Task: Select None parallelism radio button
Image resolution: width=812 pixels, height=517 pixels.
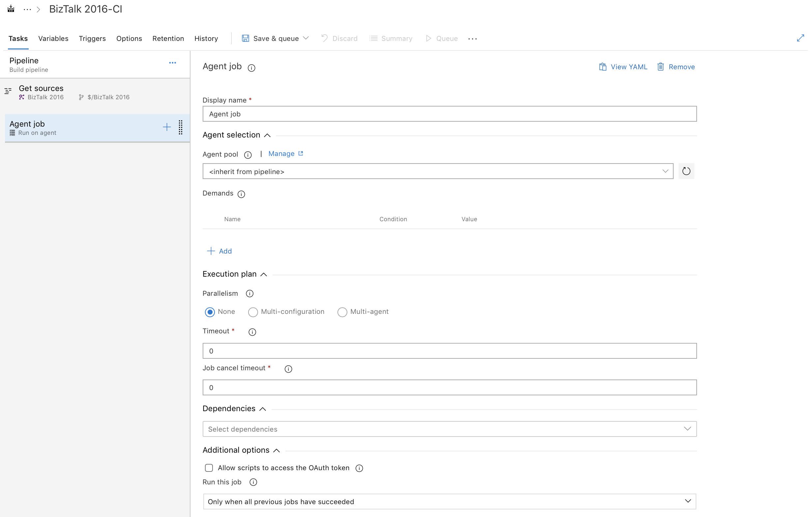Action: point(210,312)
